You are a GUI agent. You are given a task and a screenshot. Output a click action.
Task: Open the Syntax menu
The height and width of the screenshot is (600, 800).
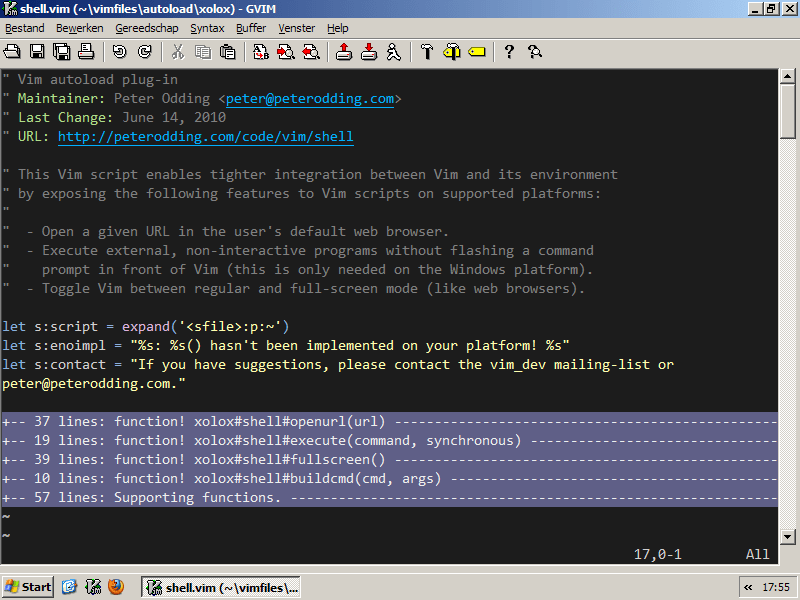207,28
